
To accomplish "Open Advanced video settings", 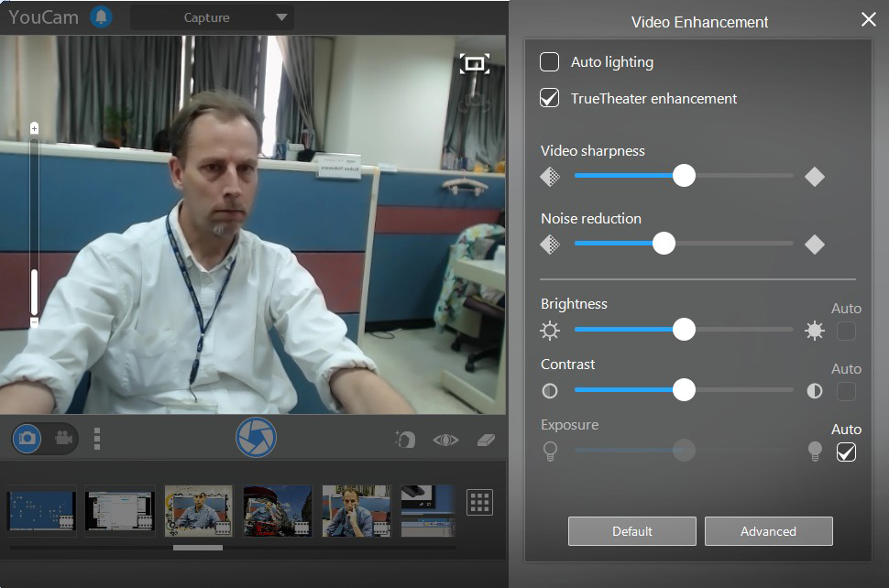I will 768,531.
